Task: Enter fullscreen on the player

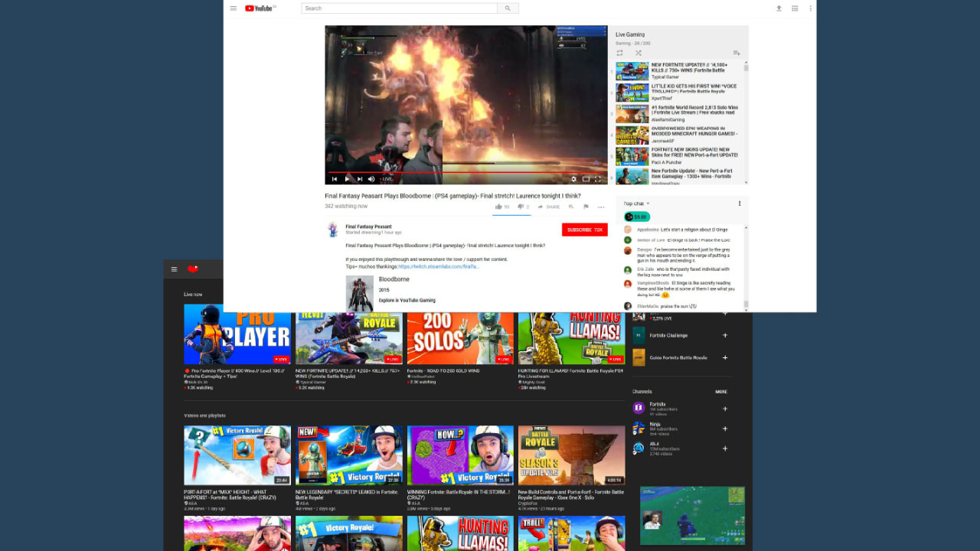Action: [x=598, y=179]
